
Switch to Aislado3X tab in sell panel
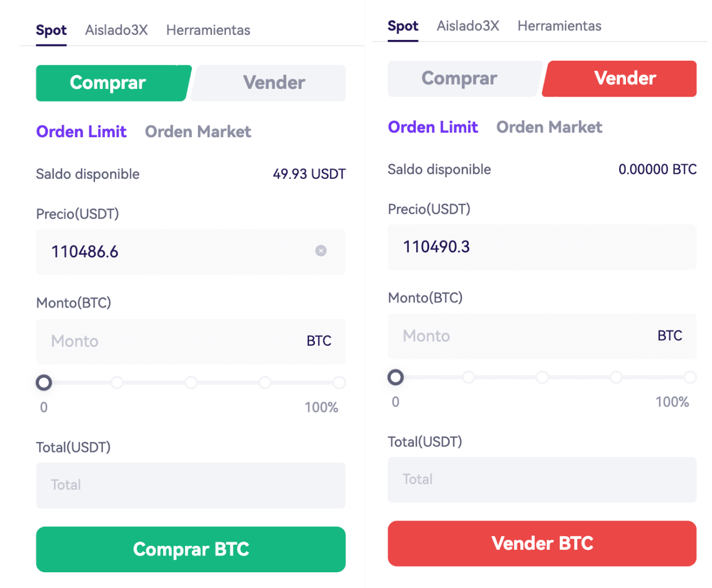[x=468, y=26]
